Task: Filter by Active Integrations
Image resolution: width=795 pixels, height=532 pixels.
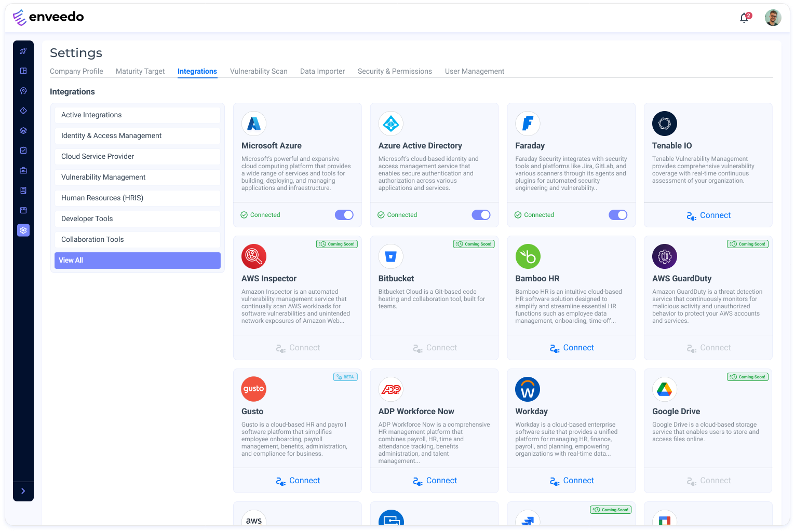Action: pyautogui.click(x=138, y=115)
